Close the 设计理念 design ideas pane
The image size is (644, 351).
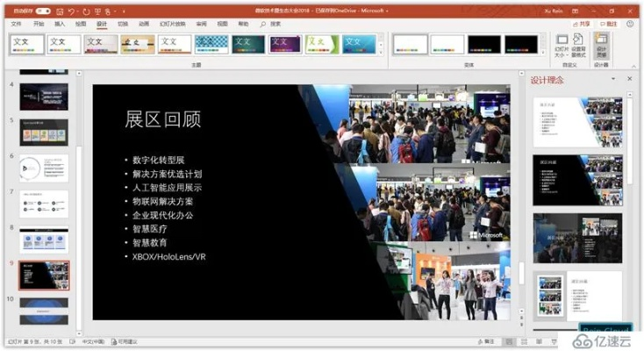pyautogui.click(x=629, y=80)
